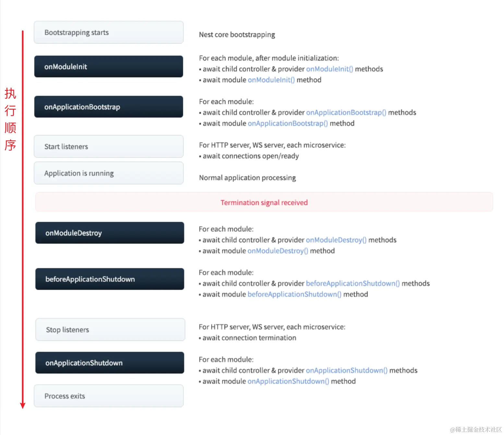The image size is (504, 435).
Task: Follow the provider onApplicationBootstrap() link
Action: click(x=346, y=113)
